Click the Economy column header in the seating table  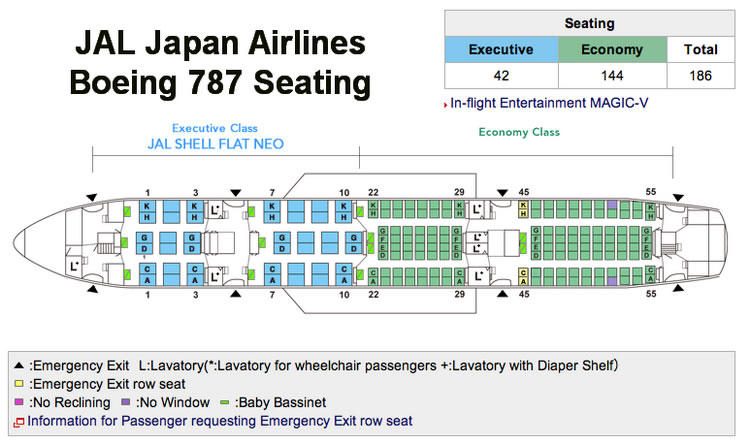[x=612, y=50]
